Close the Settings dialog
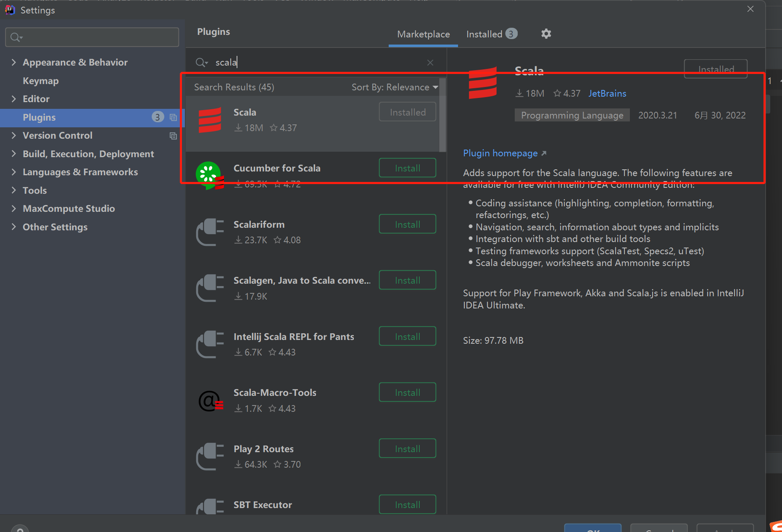782x532 pixels. (750, 9)
